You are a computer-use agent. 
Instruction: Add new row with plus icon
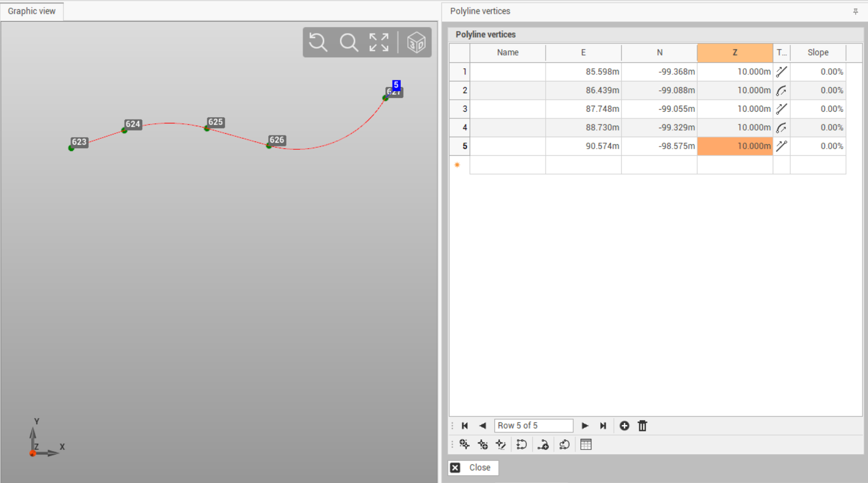point(624,426)
